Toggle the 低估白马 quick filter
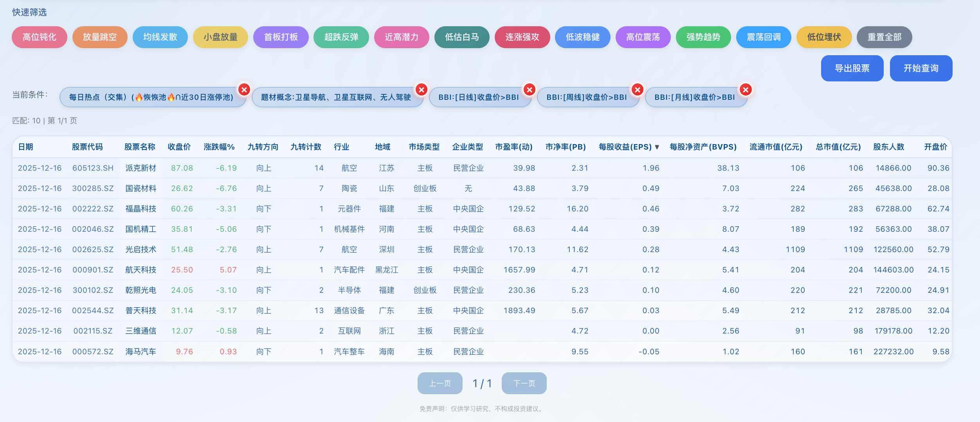This screenshot has height=422, width=980. point(462,37)
